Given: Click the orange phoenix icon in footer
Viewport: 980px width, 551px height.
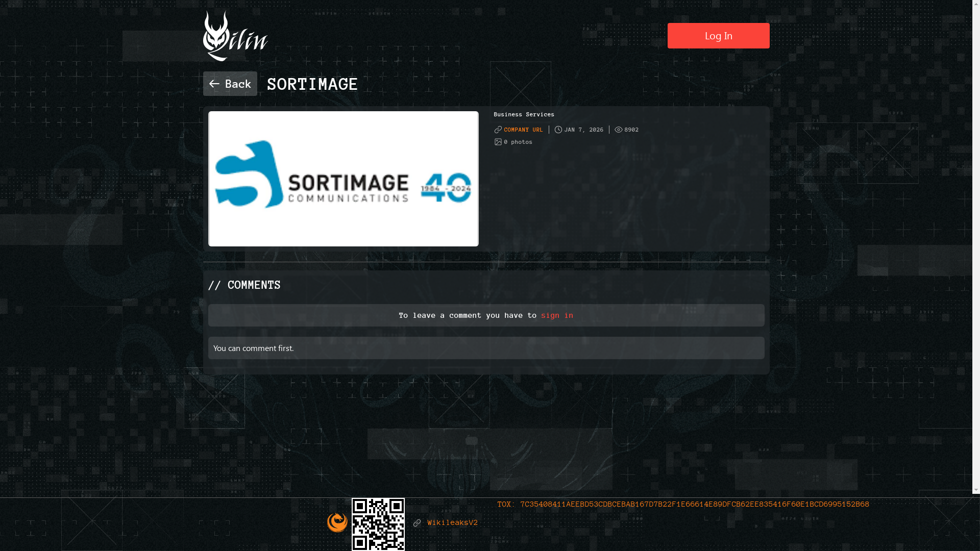Looking at the screenshot, I should coord(337,522).
